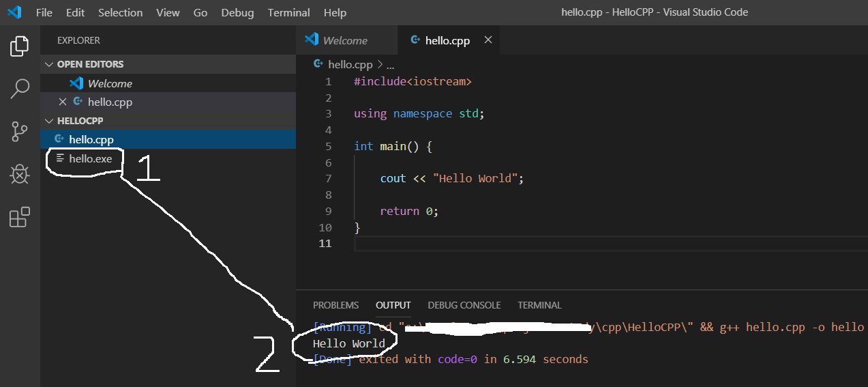Open the Debug menu
The image size is (868, 387).
point(237,12)
